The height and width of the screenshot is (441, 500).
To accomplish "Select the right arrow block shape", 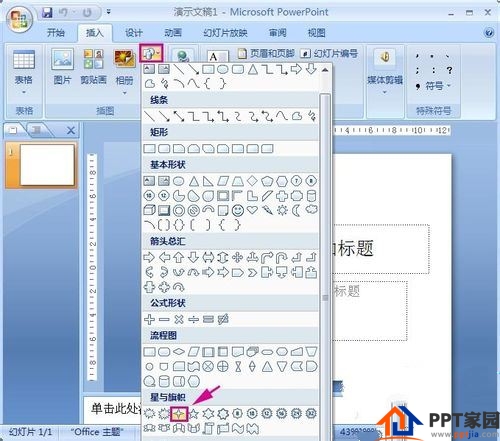I will 149,257.
